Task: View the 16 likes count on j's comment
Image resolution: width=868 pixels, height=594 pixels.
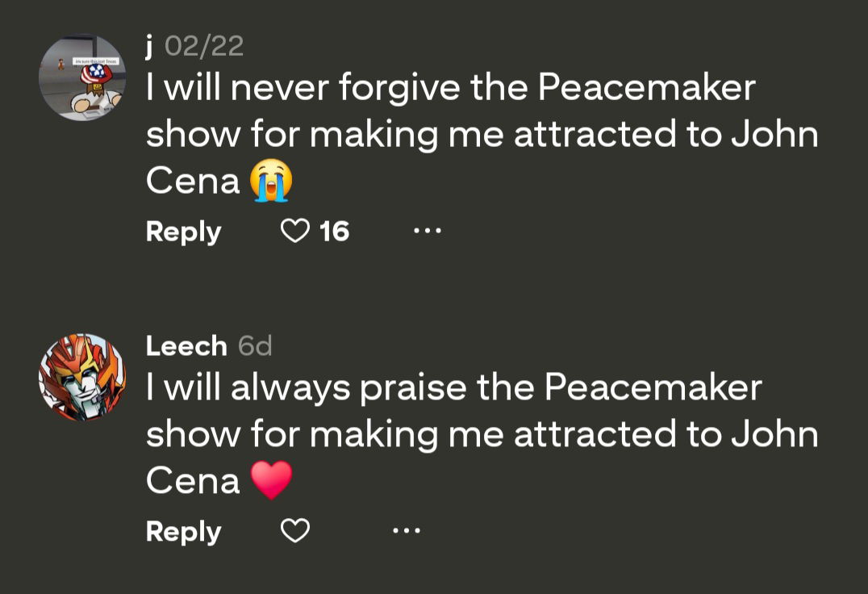Action: 334,232
